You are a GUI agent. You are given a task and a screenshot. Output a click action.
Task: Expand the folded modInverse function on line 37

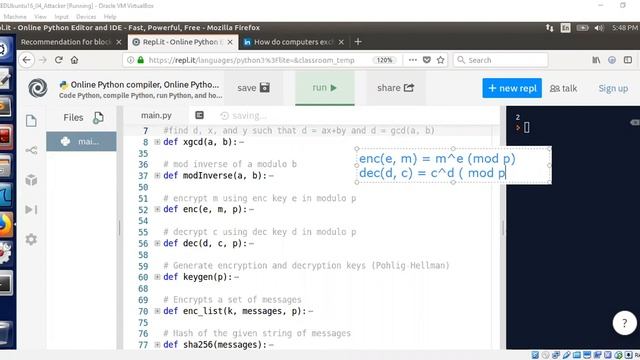[x=157, y=176]
